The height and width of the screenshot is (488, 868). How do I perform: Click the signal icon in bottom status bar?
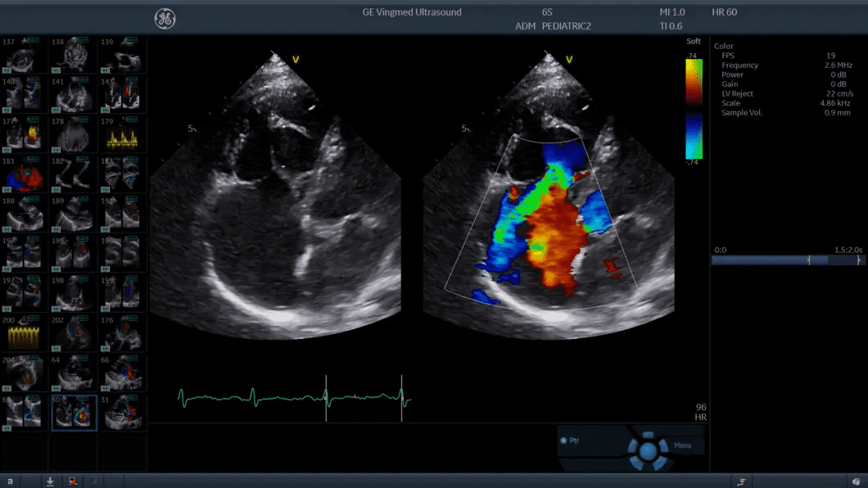[741, 481]
